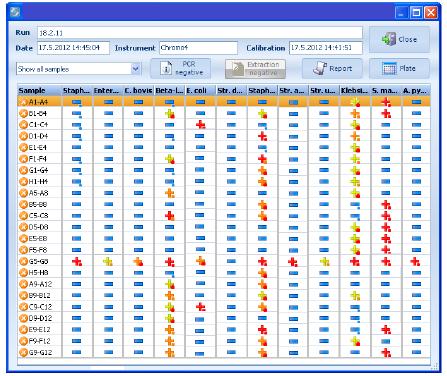The height and width of the screenshot is (376, 447).
Task: Click the Extraction negative button
Action: click(x=255, y=69)
